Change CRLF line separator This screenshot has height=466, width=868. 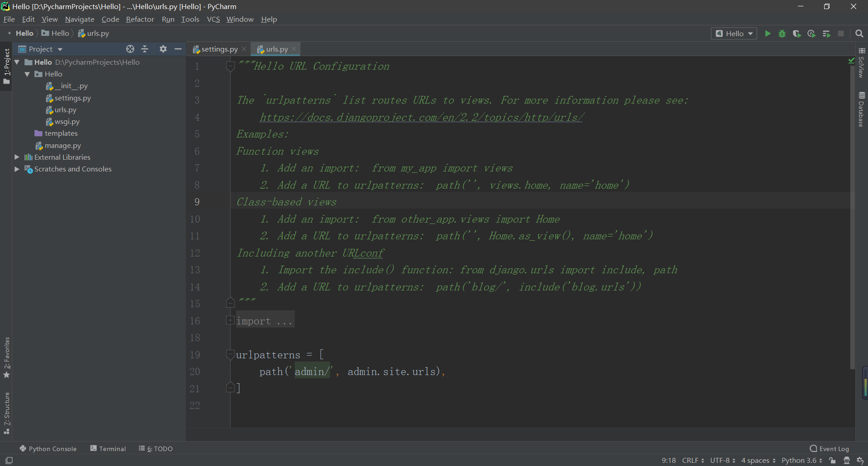point(693,461)
